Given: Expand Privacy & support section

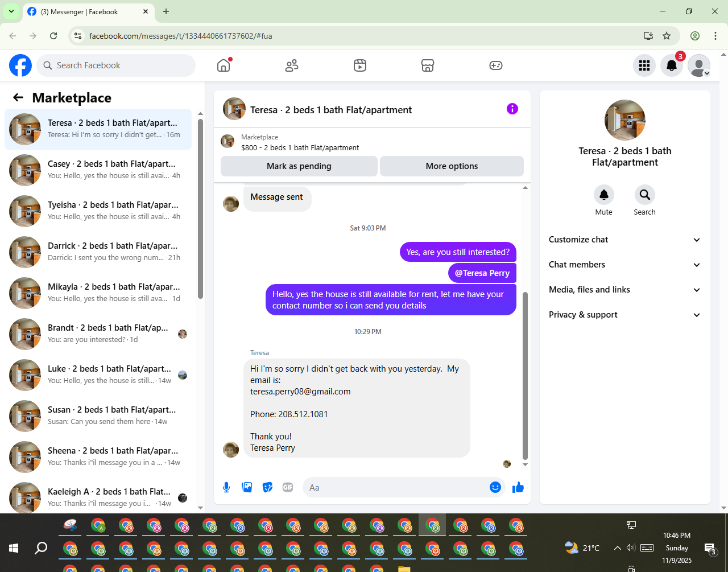Looking at the screenshot, I should (x=624, y=315).
